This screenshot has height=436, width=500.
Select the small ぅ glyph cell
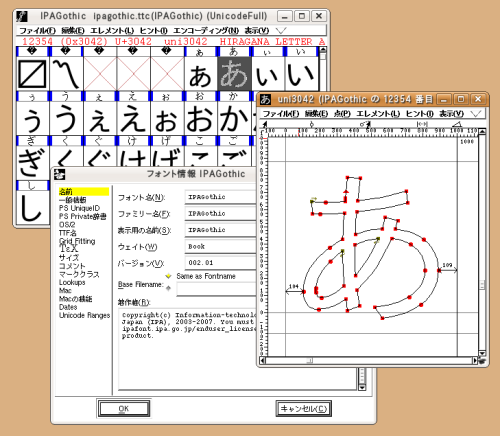(x=32, y=118)
